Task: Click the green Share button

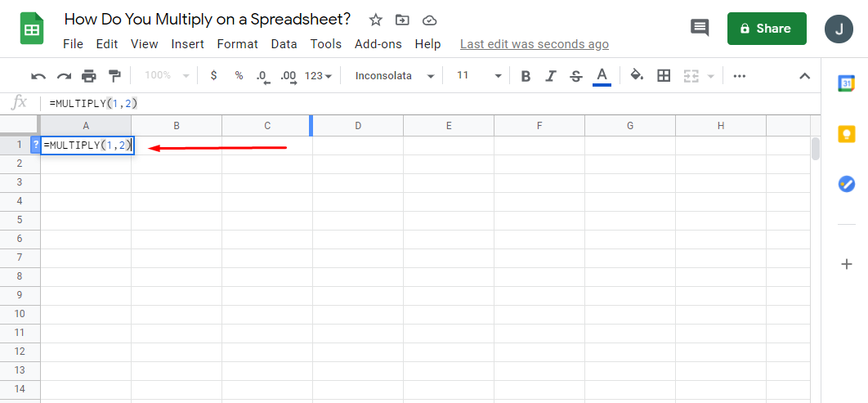Action: point(766,29)
